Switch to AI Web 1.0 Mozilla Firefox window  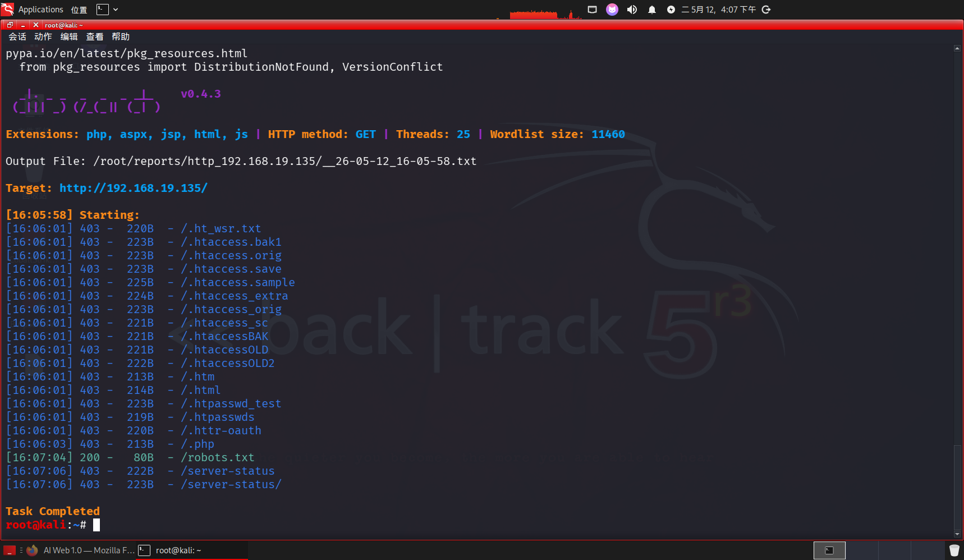(x=81, y=550)
